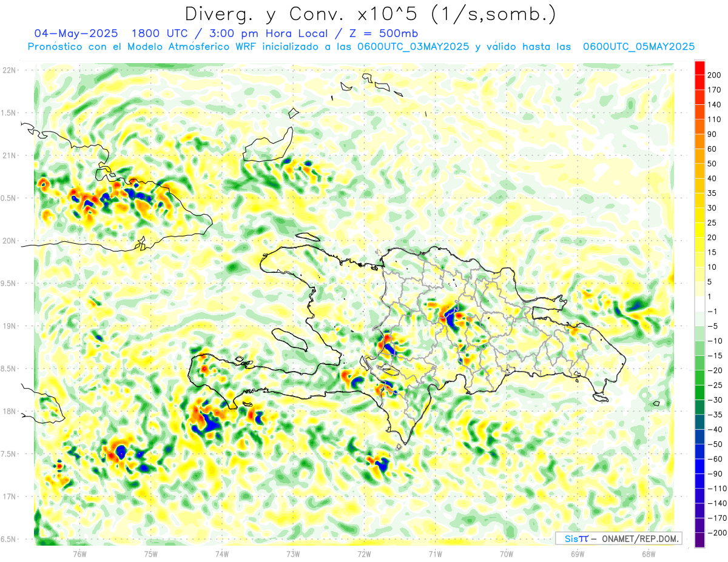Click the '73W' longitude label

point(293,553)
